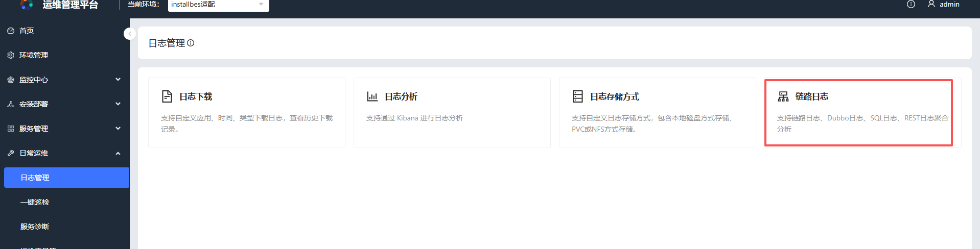The width and height of the screenshot is (980, 249).
Task: Click the 首页 dashboard icon
Action: 11,31
